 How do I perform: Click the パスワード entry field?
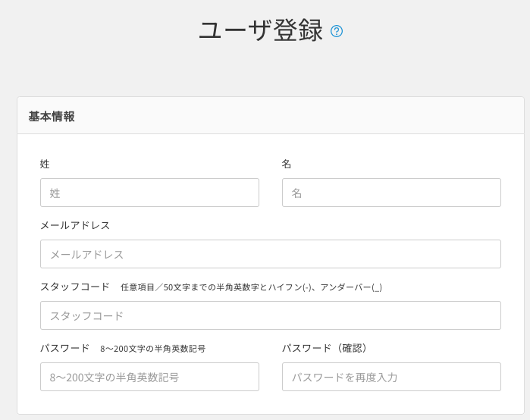tap(149, 377)
